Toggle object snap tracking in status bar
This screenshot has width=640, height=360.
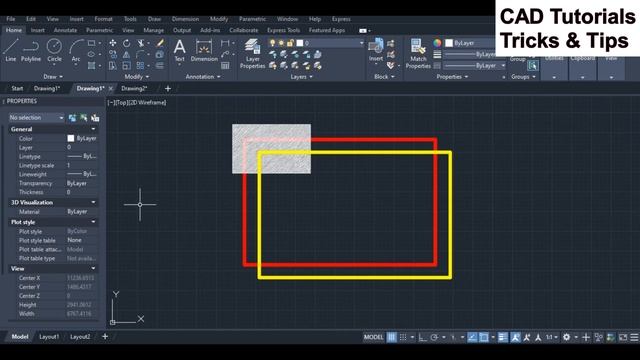[472, 337]
